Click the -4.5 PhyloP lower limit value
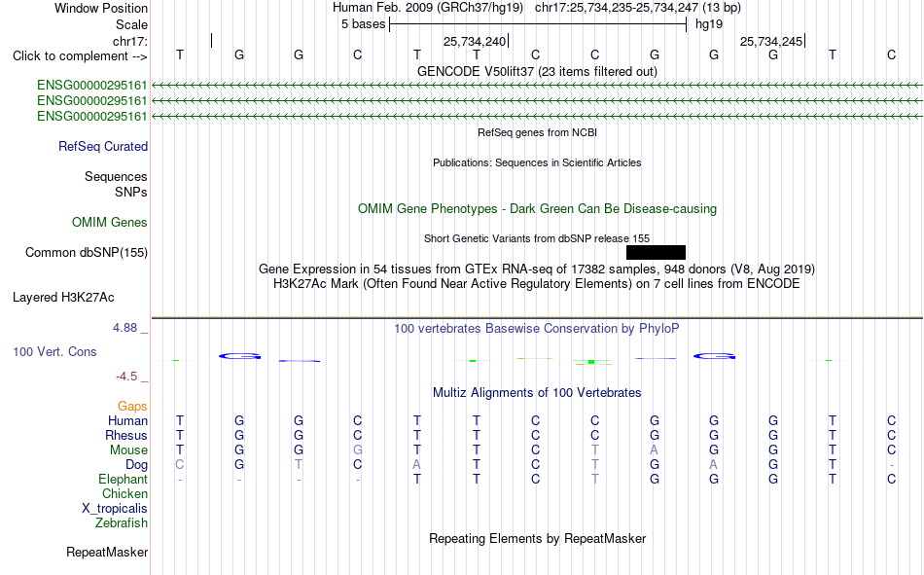This screenshot has width=924, height=575. (126, 377)
